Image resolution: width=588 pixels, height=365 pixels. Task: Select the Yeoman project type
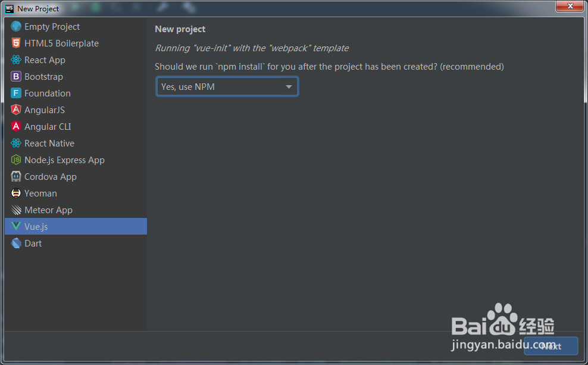[40, 194]
